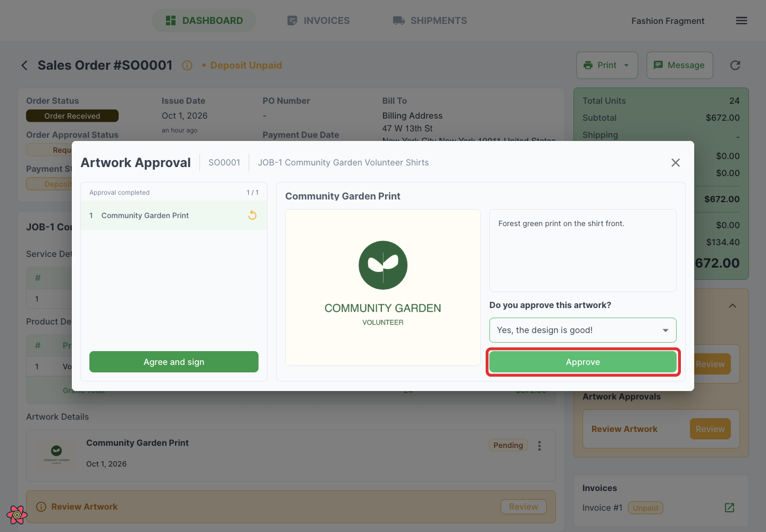
Task: Click Agree and sign button
Action: [x=174, y=362]
